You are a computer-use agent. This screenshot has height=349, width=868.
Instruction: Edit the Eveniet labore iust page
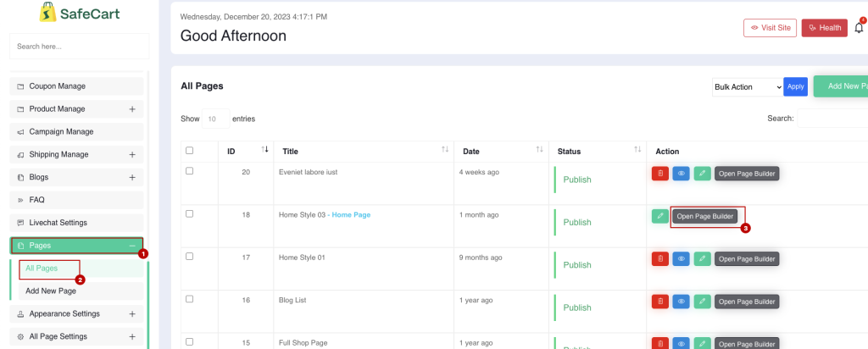click(x=702, y=174)
